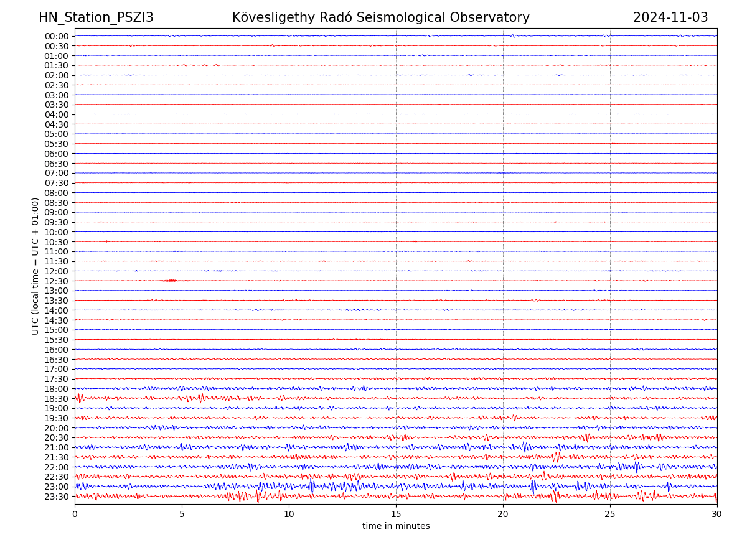This screenshot has width=747, height=560.
Task: Click the 20 tick on the minutes axis
Action: (x=503, y=515)
